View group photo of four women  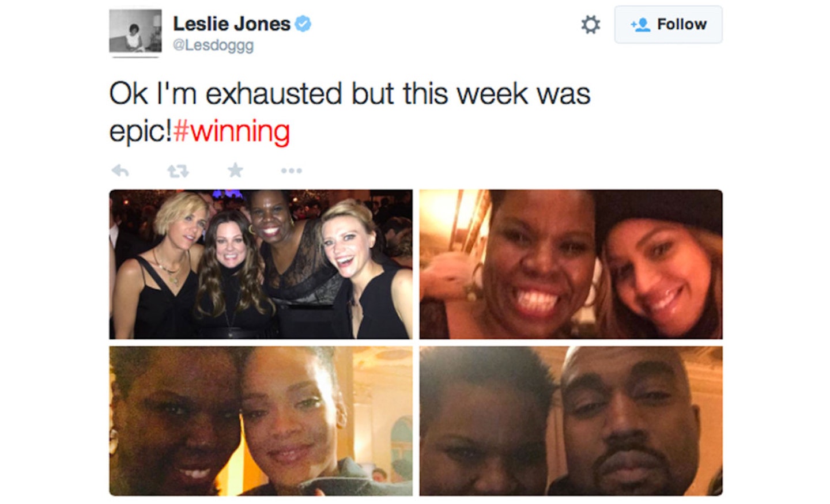261,264
